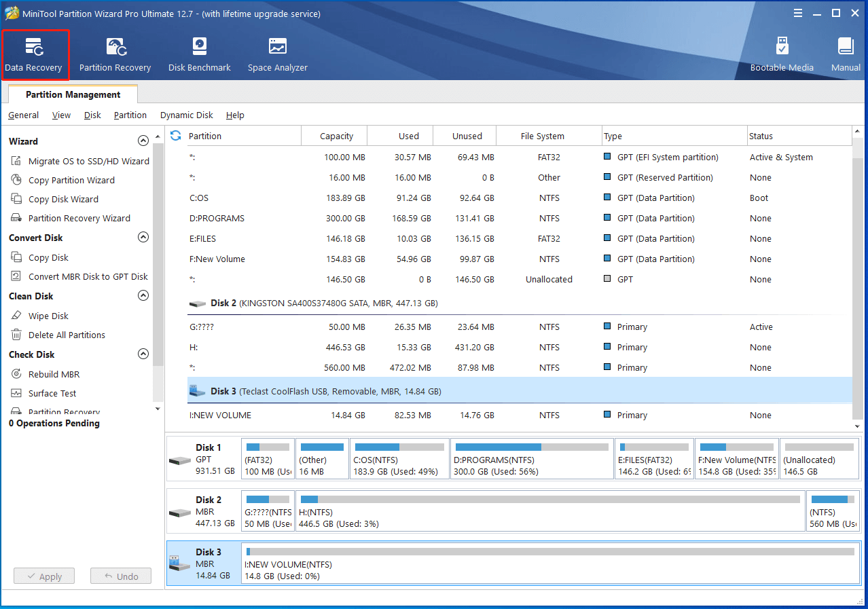Click the Disk 1 drive icon in disk map
The height and width of the screenshot is (609, 868).
tap(180, 460)
